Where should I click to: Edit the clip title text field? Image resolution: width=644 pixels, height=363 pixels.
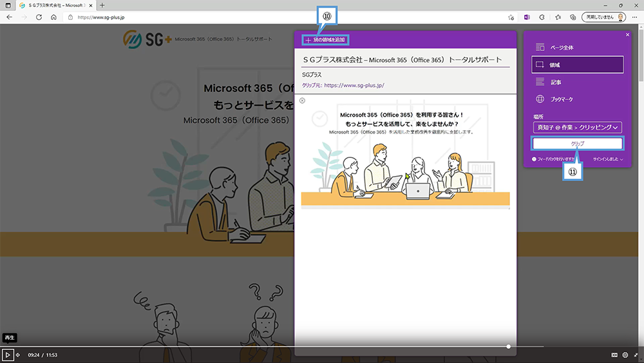tap(405, 60)
